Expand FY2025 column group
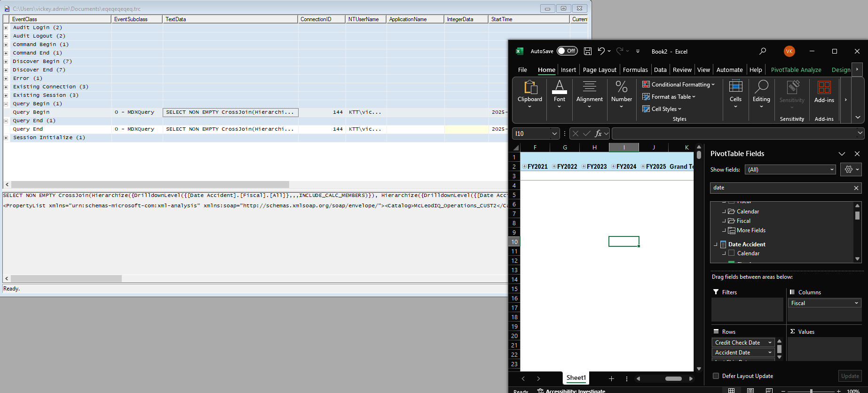 (x=643, y=166)
